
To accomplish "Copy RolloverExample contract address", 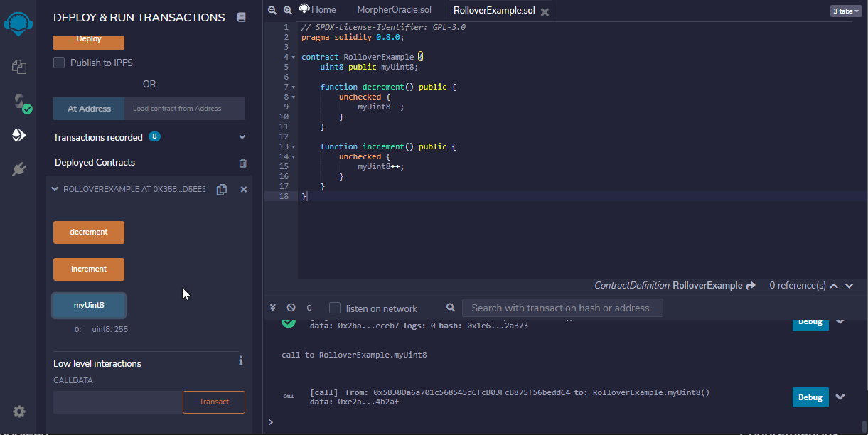I will tap(222, 190).
